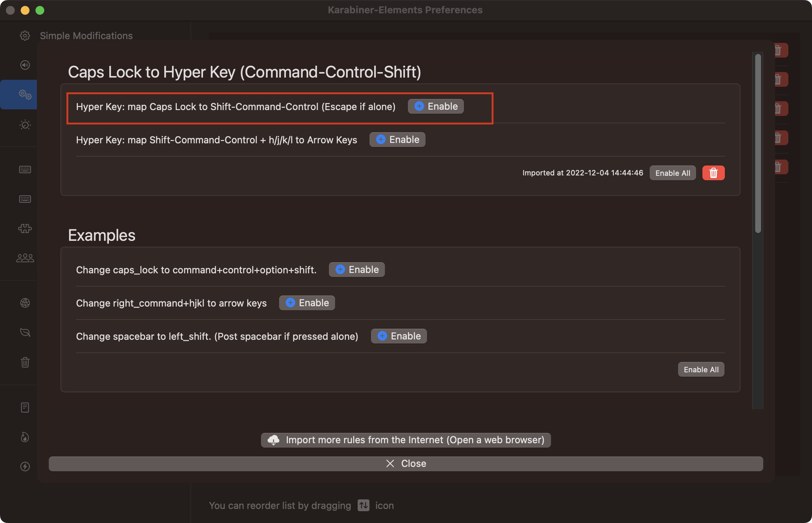Click the Imported at 2022-12-04 14:44:46 text

pos(583,173)
